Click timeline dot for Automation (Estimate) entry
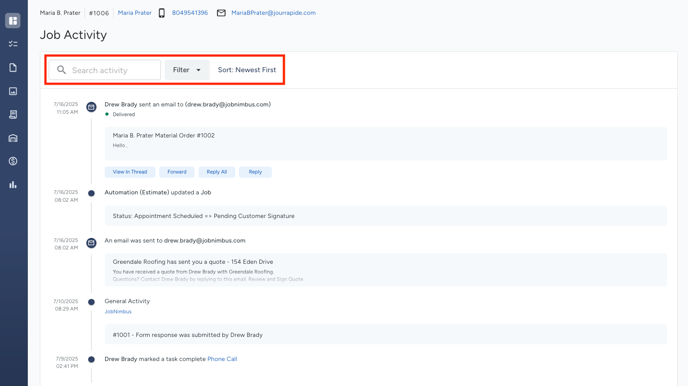 pos(91,193)
